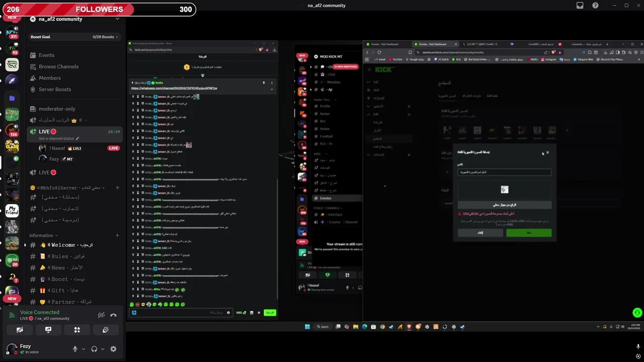Disconnect from voice with the hang-up icon
The height and width of the screenshot is (362, 644).
click(x=113, y=315)
